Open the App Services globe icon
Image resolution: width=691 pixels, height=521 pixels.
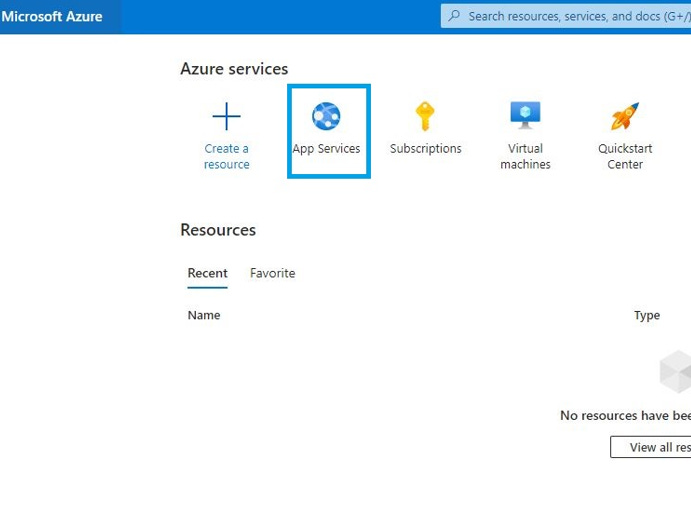(326, 116)
